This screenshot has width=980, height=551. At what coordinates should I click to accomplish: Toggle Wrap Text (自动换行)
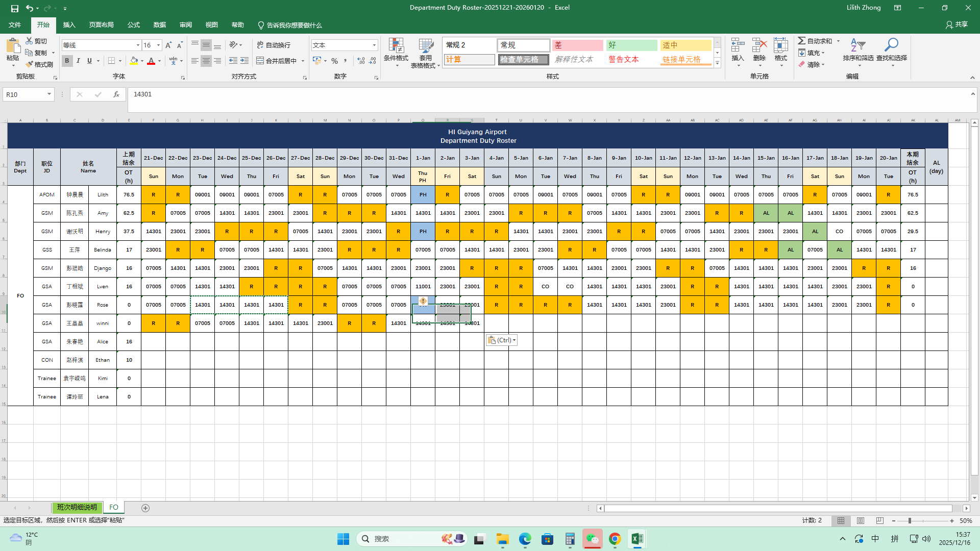coord(274,45)
